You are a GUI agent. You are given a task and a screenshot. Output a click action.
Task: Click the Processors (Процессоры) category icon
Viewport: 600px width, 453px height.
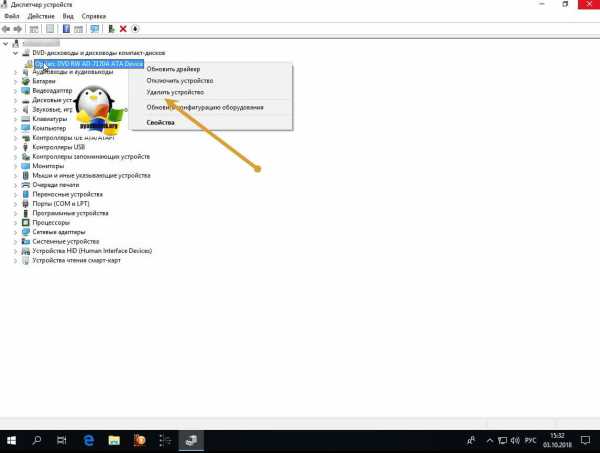26,223
